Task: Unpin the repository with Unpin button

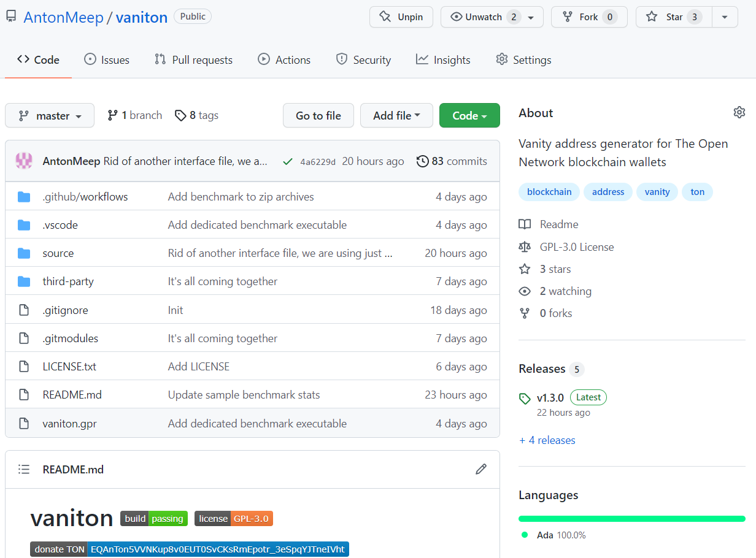Action: (x=401, y=17)
